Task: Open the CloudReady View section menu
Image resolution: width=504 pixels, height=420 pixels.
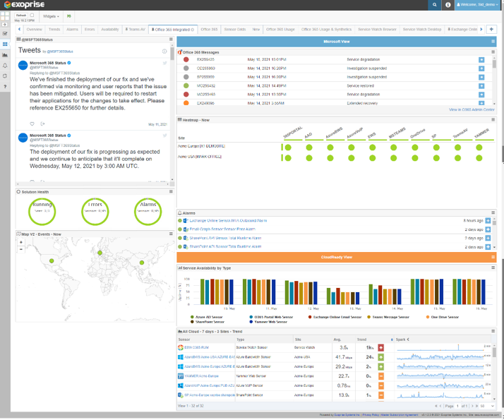Action: coord(493,258)
